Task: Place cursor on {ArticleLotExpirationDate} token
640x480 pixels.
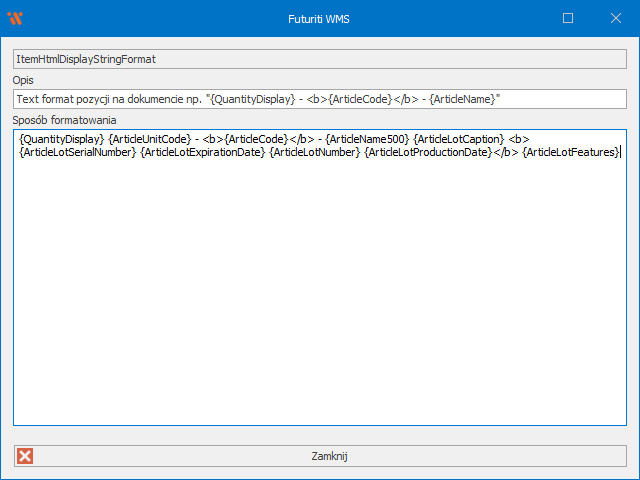Action: point(203,152)
